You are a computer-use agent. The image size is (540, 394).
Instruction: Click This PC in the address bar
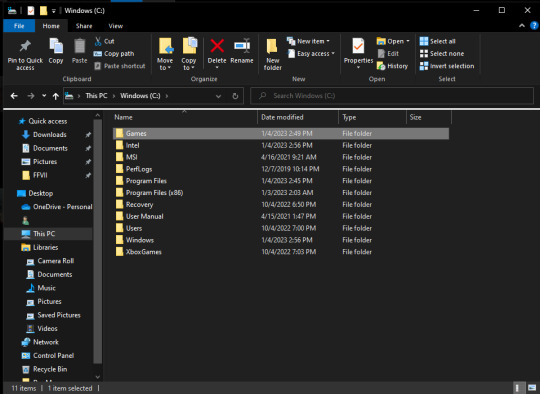point(96,95)
